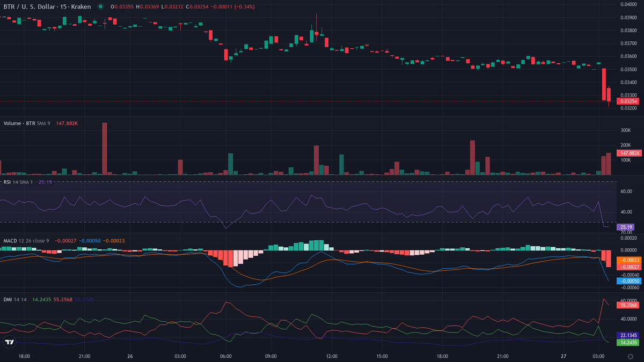Click the 147.882K volume axis label
Image resolution: width=644 pixels, height=362 pixels.
click(630, 153)
